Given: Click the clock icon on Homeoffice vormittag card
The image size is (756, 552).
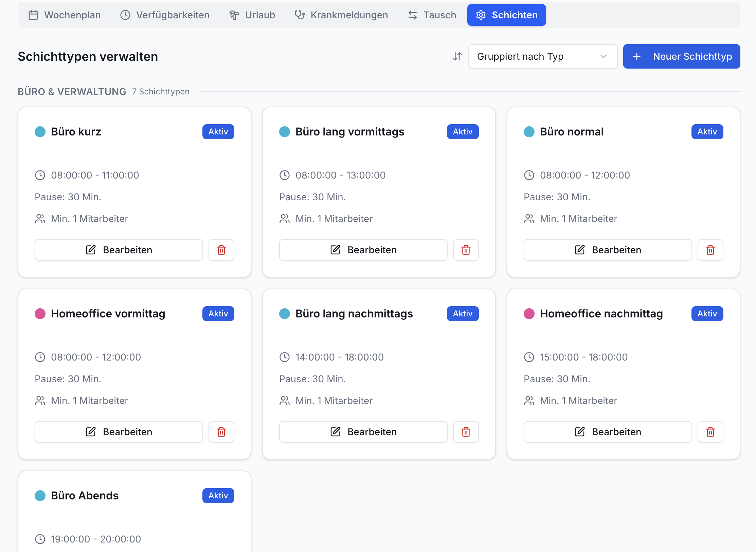Looking at the screenshot, I should point(40,357).
